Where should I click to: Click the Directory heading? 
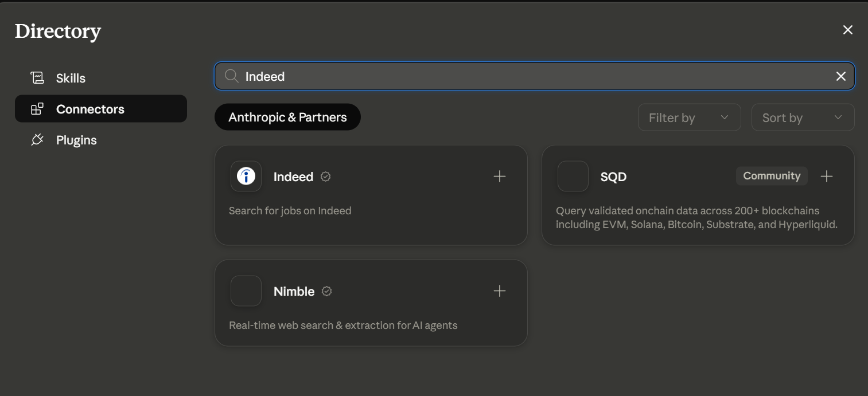click(57, 31)
